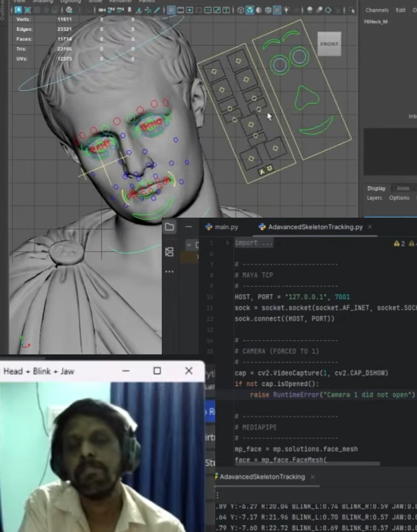This screenshot has width=417, height=532.
Task: Toggle the Safe Title icon
Action: pyautogui.click(x=226, y=10)
